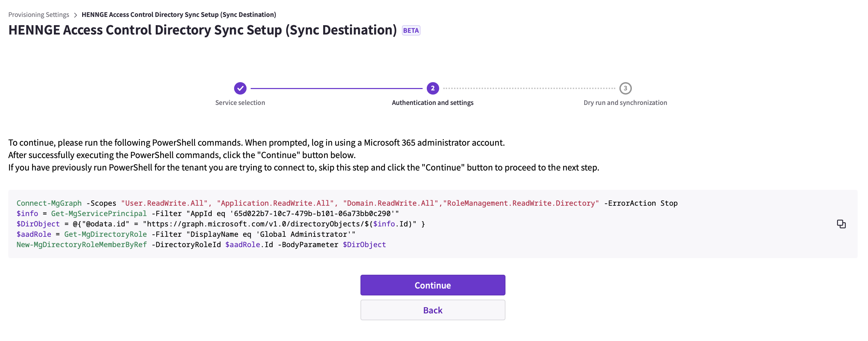Click instruction 'To continue, please run the following'

point(257,143)
